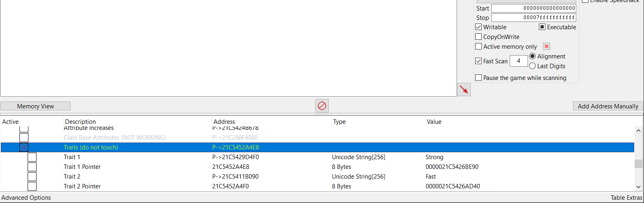Sort by the Type column header
This screenshot has width=644, height=203.
click(x=339, y=122)
